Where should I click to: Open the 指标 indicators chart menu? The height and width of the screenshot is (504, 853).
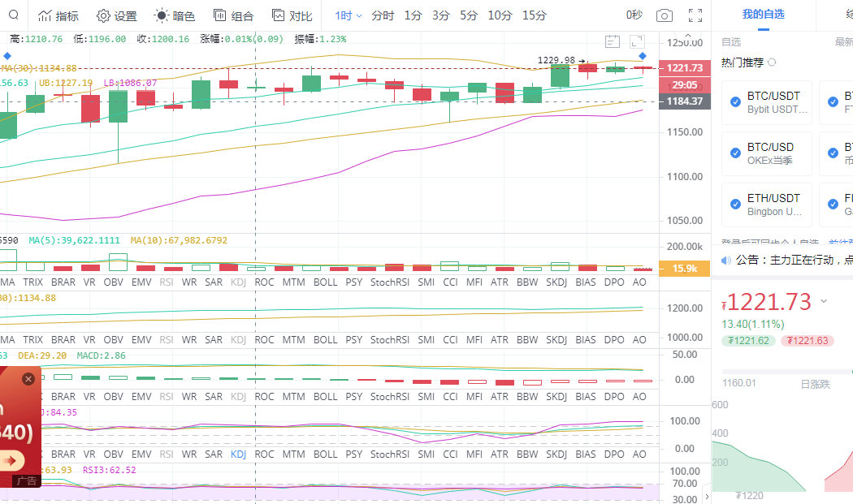pyautogui.click(x=58, y=16)
